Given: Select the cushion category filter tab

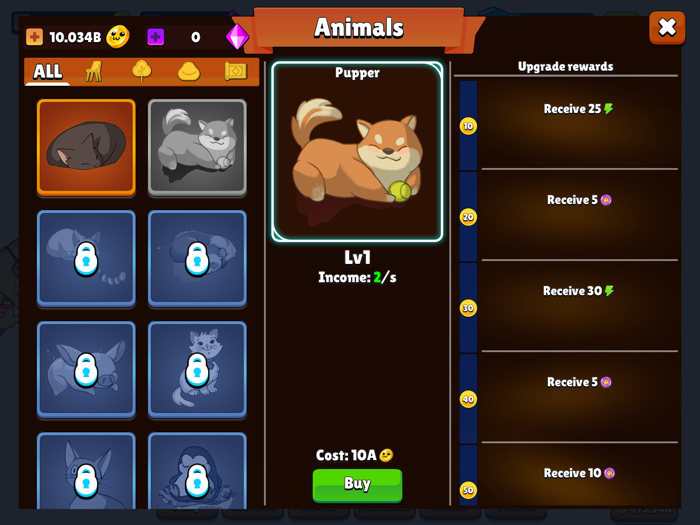Looking at the screenshot, I should point(189,72).
